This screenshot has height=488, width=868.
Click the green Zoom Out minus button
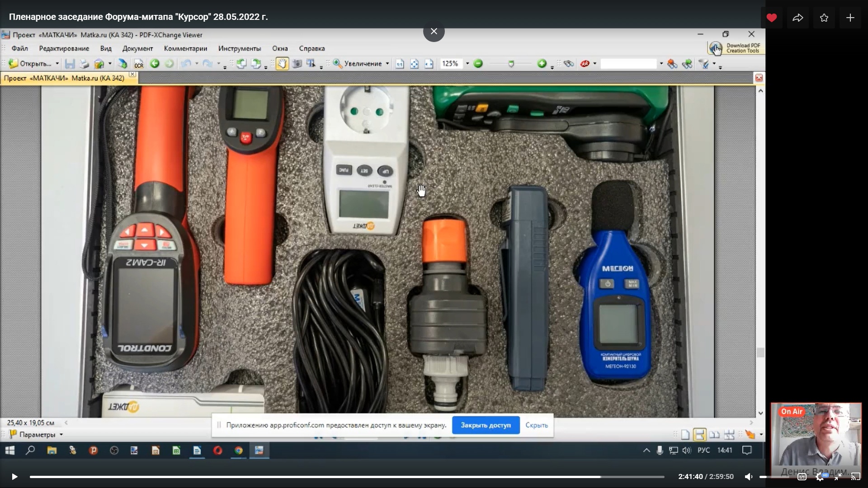478,64
